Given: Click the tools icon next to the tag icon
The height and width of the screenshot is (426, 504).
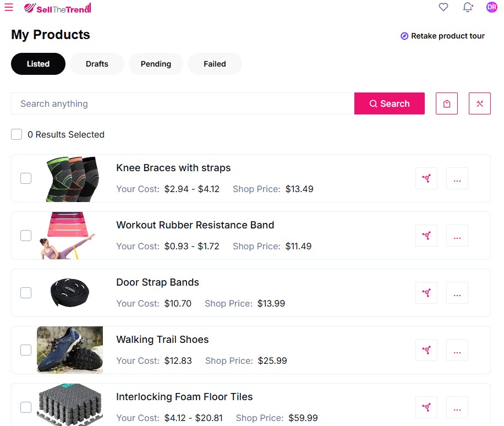Looking at the screenshot, I should (479, 103).
